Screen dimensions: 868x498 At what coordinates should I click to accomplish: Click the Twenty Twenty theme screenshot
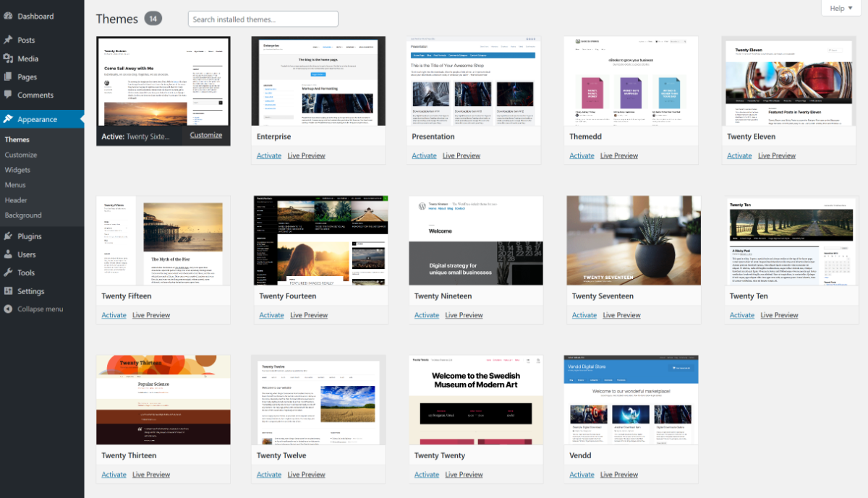[476, 400]
